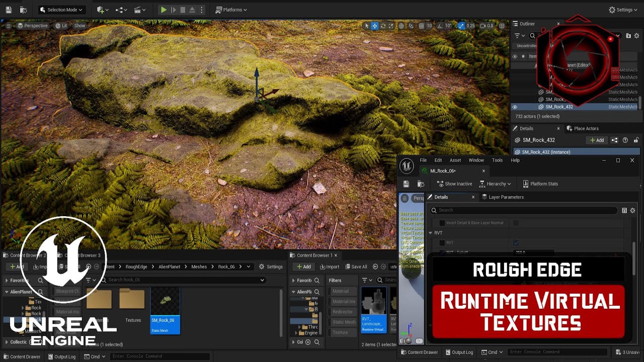Image resolution: width=644 pixels, height=362 pixels.
Task: Select SM_Rock_432 row in the Outliner
Action: (575, 107)
